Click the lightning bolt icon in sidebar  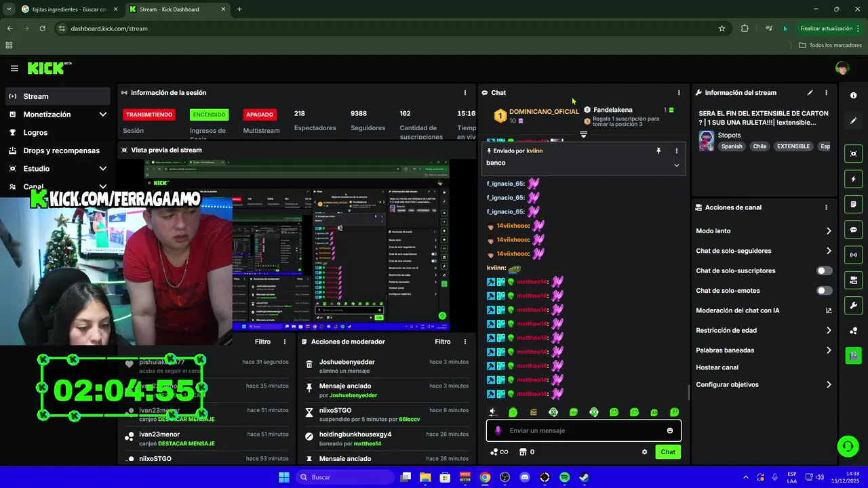click(x=853, y=179)
